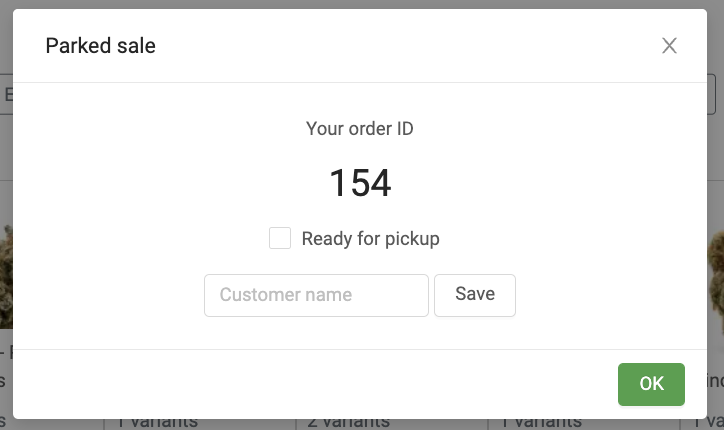Tick the Ready for pickup checkbox
The width and height of the screenshot is (724, 430).
pyautogui.click(x=280, y=239)
